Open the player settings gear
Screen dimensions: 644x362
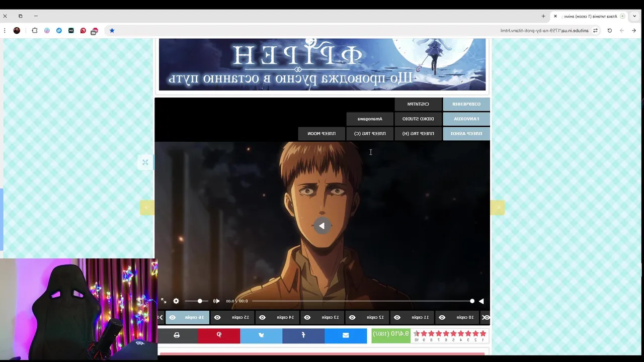[x=176, y=301]
